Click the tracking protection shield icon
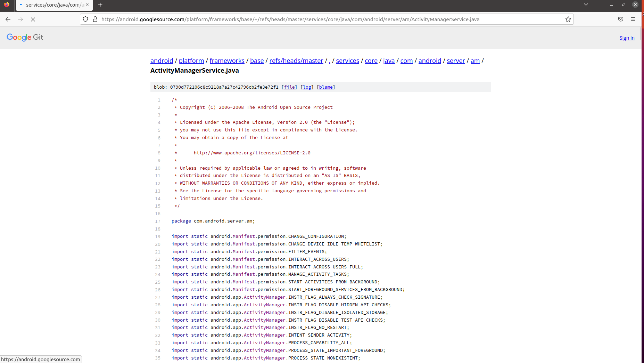Viewport: 644px width, 363px height. [85, 19]
